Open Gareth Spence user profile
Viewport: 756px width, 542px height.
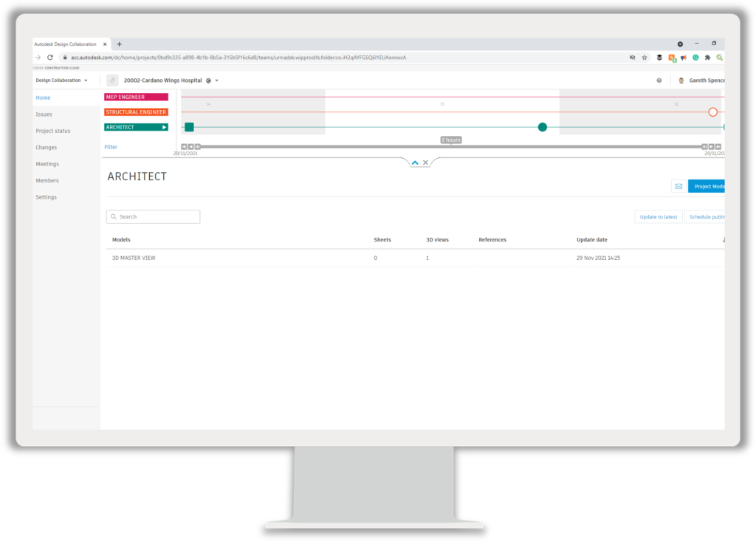pos(701,80)
